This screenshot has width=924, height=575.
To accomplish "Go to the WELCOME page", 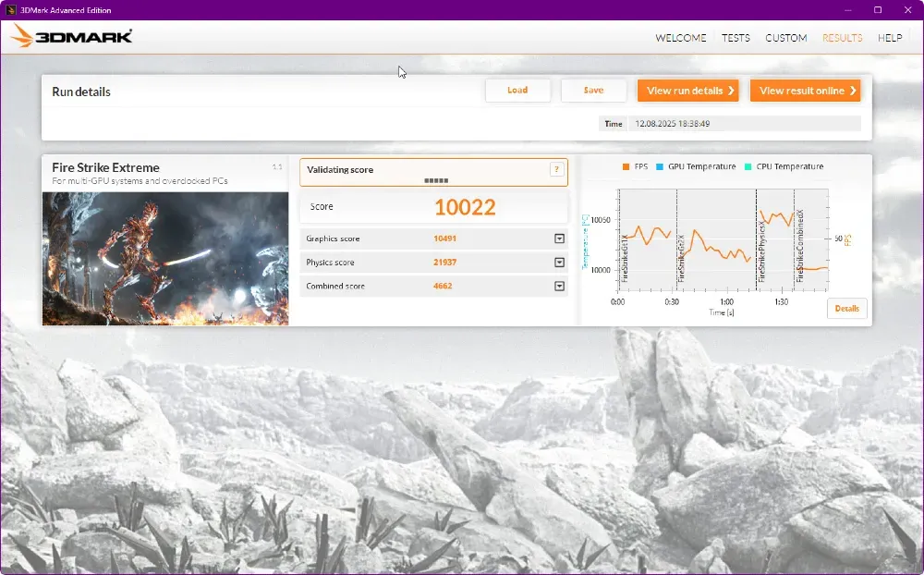I will click(x=680, y=38).
